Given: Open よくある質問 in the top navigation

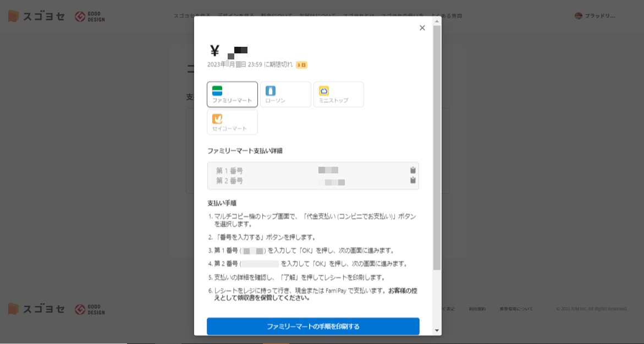Looking at the screenshot, I should click(447, 16).
